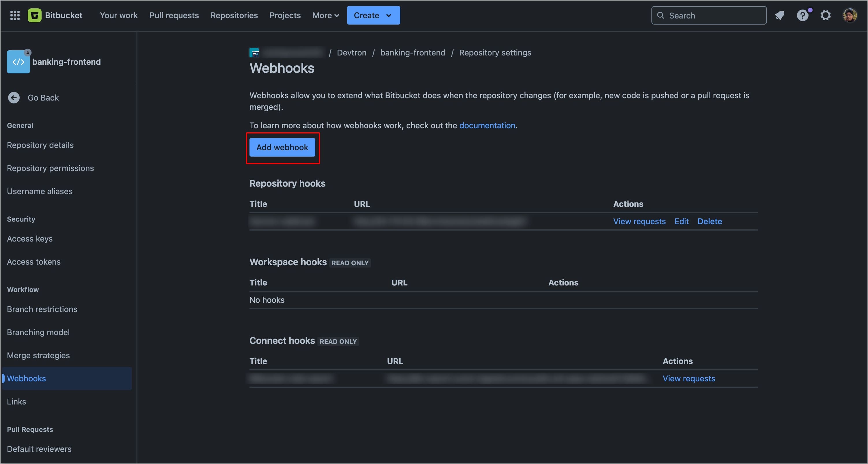868x464 pixels.
Task: Select Branch restrictions in the sidebar
Action: tap(42, 309)
